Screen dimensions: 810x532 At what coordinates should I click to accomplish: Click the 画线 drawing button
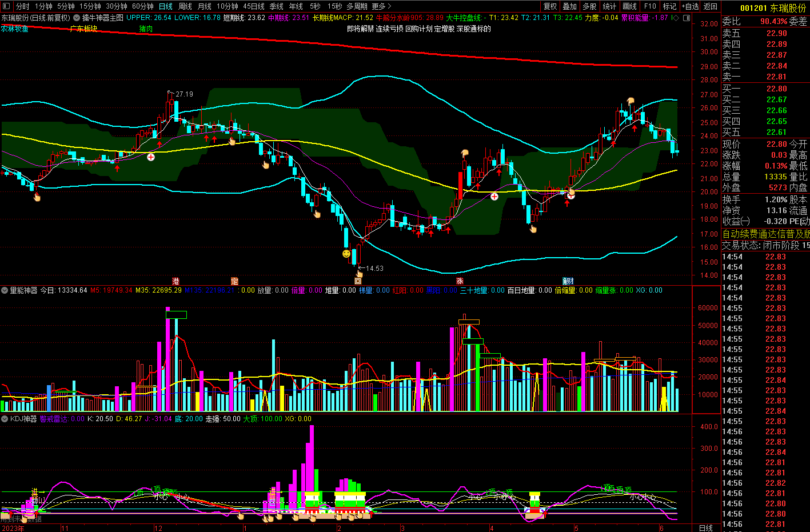click(x=629, y=6)
